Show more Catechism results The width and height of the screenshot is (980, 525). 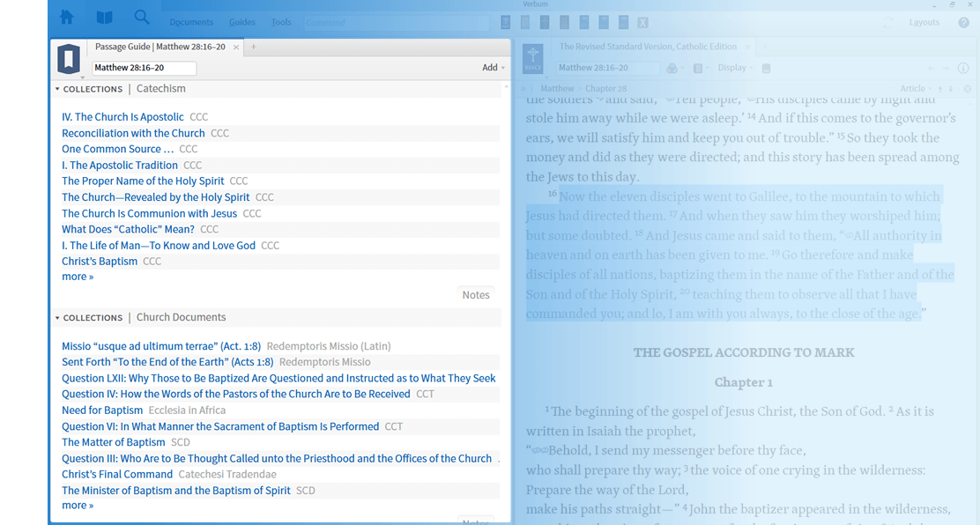[78, 277]
